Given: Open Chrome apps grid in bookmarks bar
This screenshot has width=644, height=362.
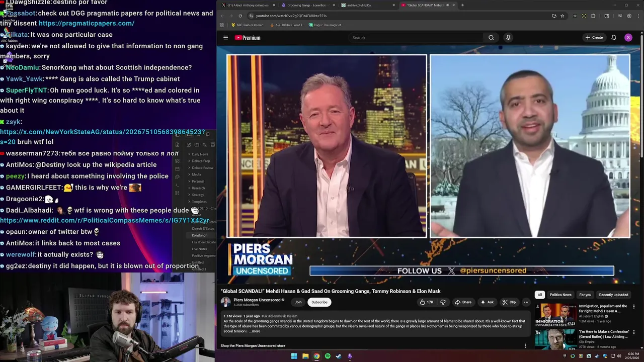Looking at the screenshot, I should pos(221,25).
